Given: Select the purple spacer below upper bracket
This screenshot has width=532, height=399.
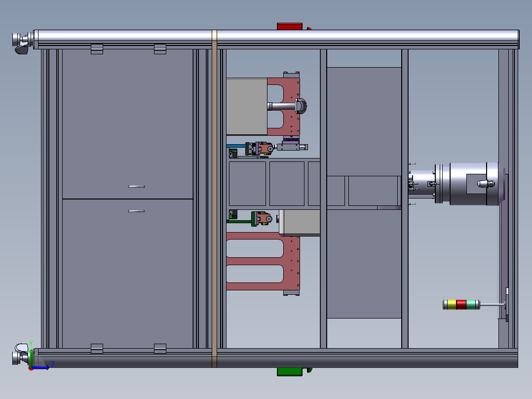Looking at the screenshot, I should [291, 140].
